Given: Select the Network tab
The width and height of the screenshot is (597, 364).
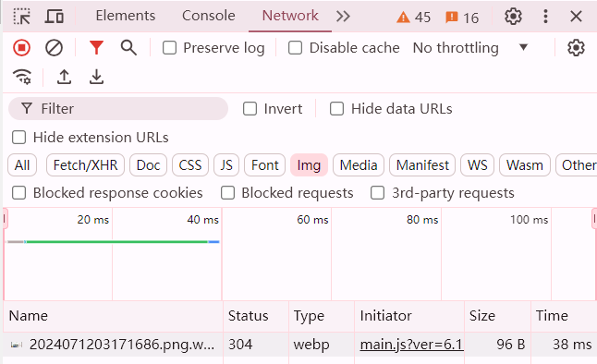Looking at the screenshot, I should (290, 16).
